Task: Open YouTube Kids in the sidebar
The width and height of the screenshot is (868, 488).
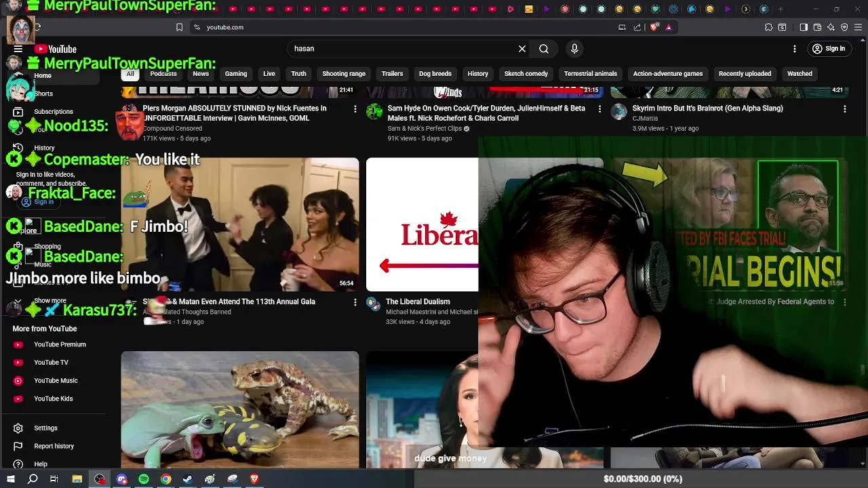Action: pyautogui.click(x=53, y=399)
